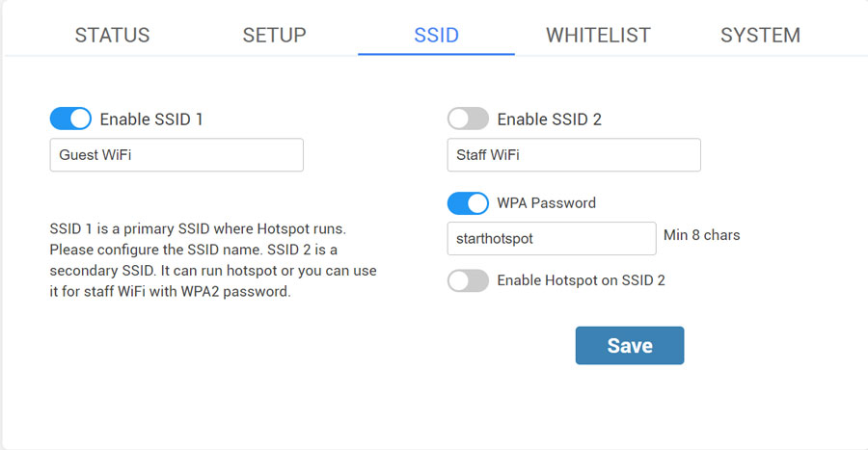Focus the Guest WiFi name field
Screen dimensions: 868x450
(176, 155)
